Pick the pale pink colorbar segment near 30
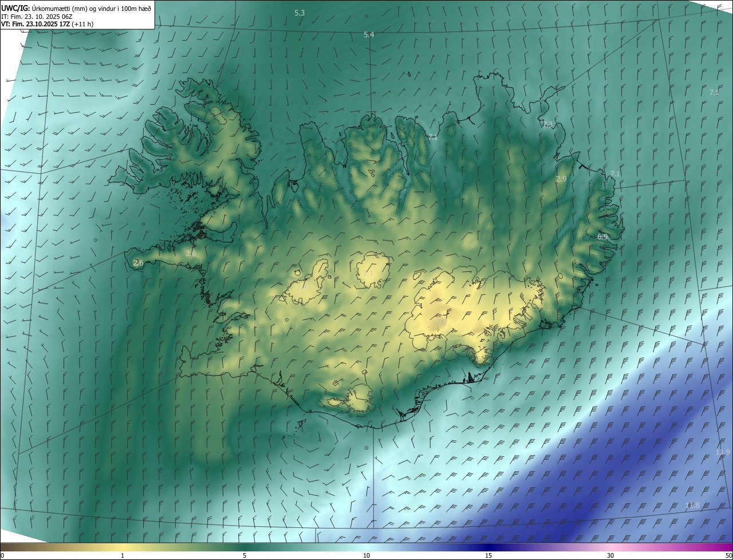Viewport: 733px width, 560px height. tap(610, 547)
